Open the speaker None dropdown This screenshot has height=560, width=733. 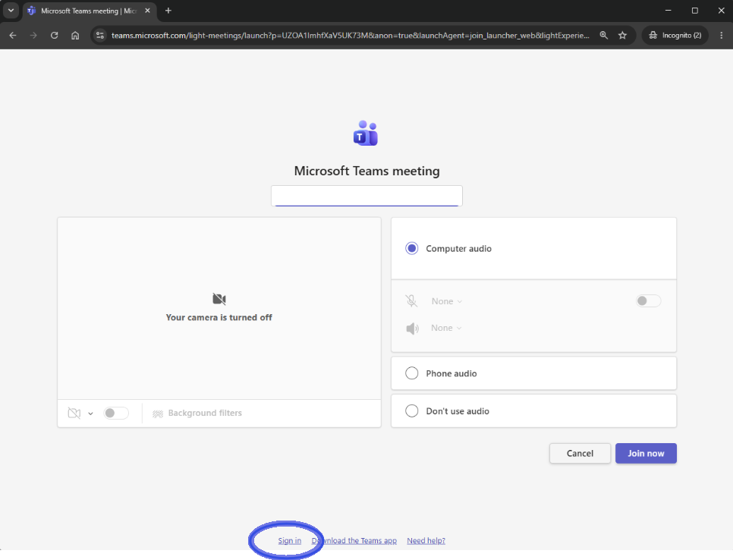[x=446, y=328]
